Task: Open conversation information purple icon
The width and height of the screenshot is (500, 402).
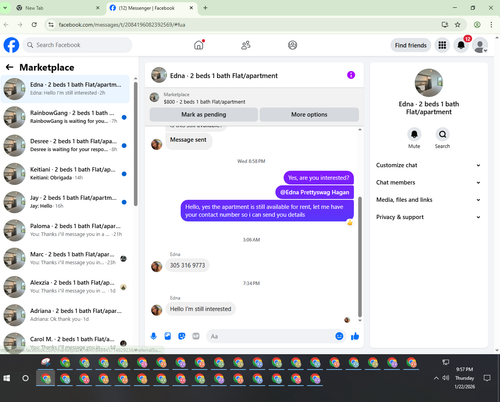Action: coord(351,75)
